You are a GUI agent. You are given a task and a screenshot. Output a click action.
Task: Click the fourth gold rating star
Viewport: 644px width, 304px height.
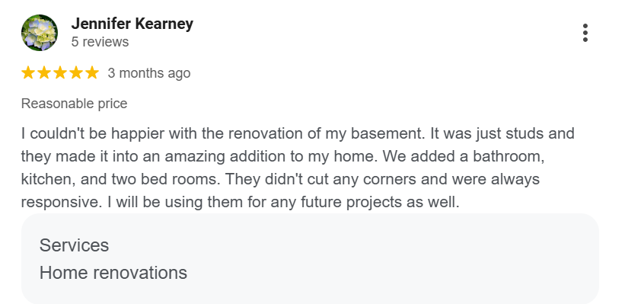pos(76,72)
